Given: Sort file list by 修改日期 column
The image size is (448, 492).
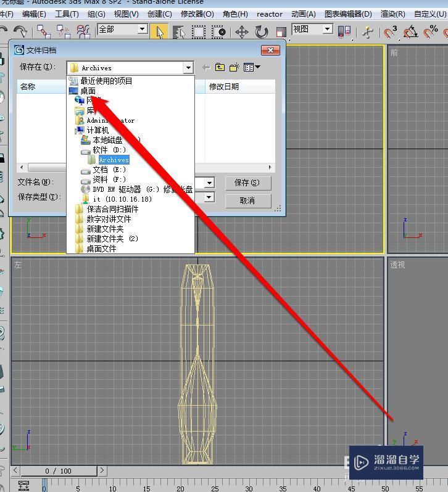Looking at the screenshot, I should (x=240, y=86).
